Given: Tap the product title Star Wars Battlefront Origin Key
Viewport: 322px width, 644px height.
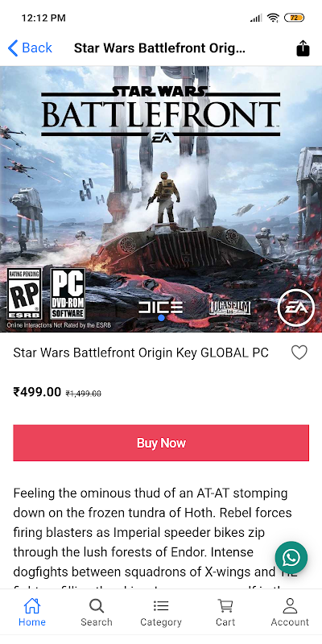Looking at the screenshot, I should tap(141, 353).
